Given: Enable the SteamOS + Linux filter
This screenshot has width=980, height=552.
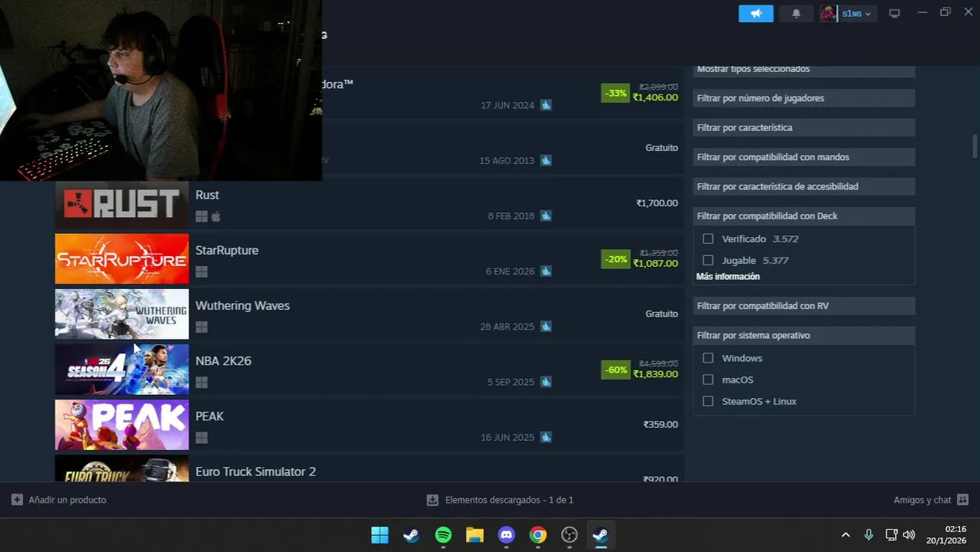Looking at the screenshot, I should [x=708, y=401].
